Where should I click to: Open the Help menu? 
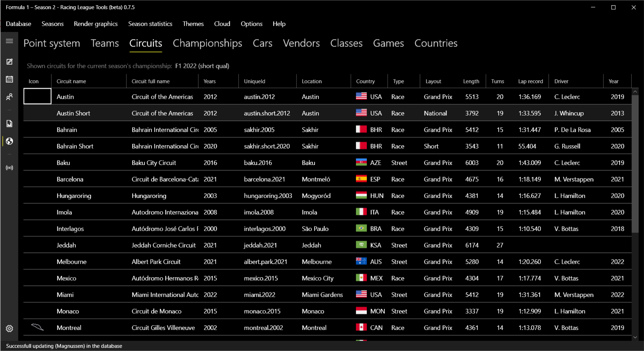tap(279, 24)
